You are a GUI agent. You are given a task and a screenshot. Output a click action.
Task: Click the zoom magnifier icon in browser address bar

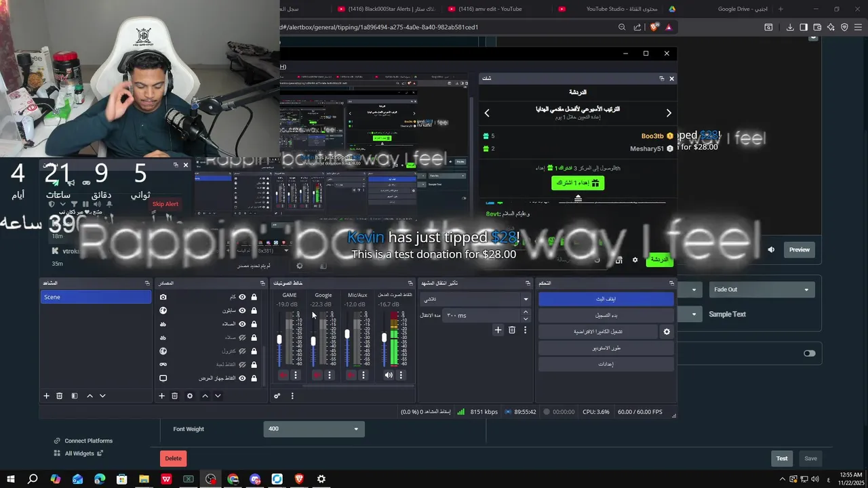coord(622,27)
